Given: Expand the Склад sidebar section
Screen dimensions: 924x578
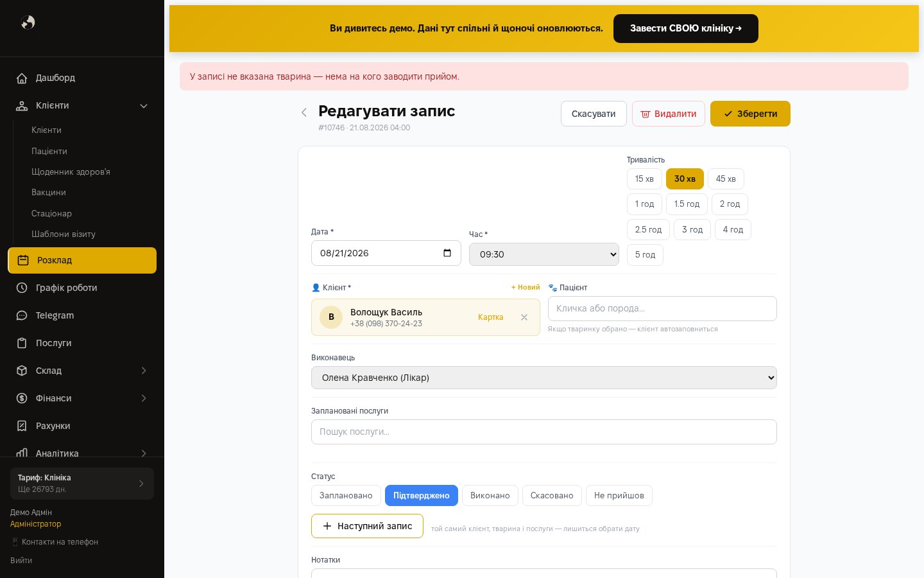Looking at the screenshot, I should [x=82, y=371].
